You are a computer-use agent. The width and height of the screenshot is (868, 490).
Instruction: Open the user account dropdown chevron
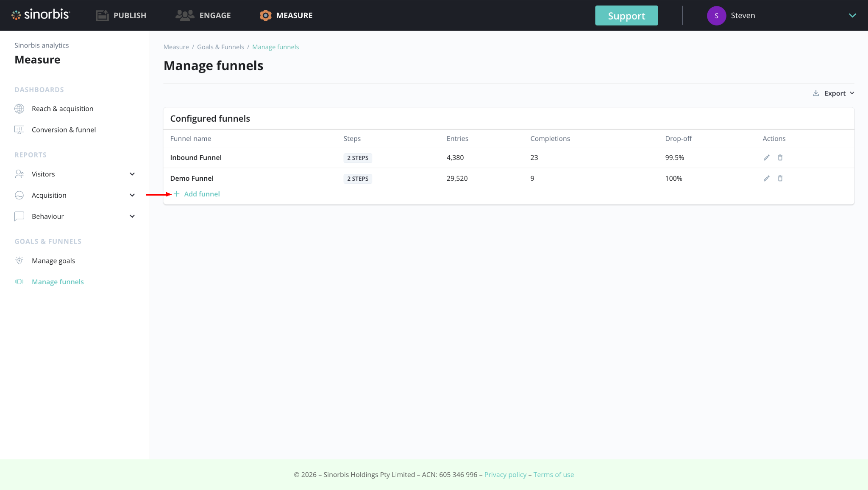(x=852, y=16)
